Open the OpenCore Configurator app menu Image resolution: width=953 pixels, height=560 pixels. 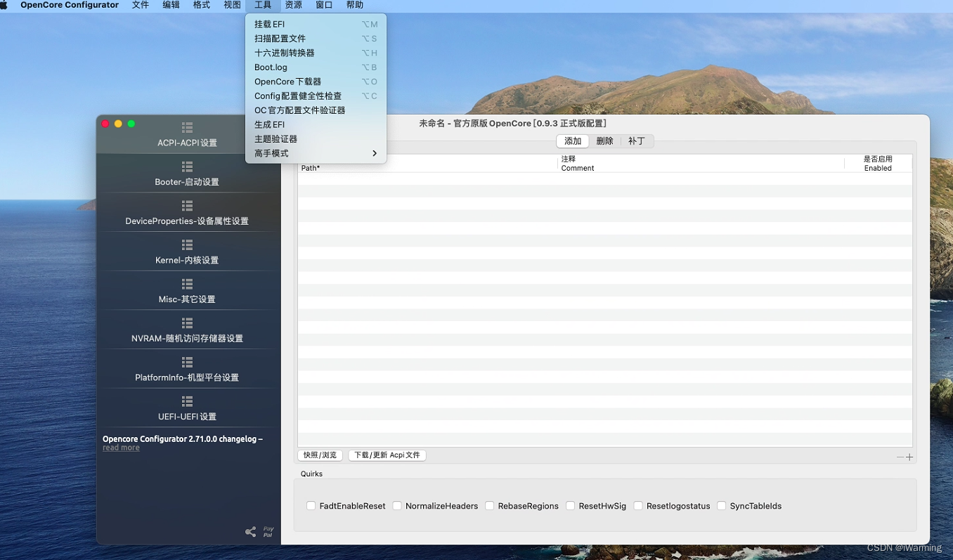tap(70, 5)
